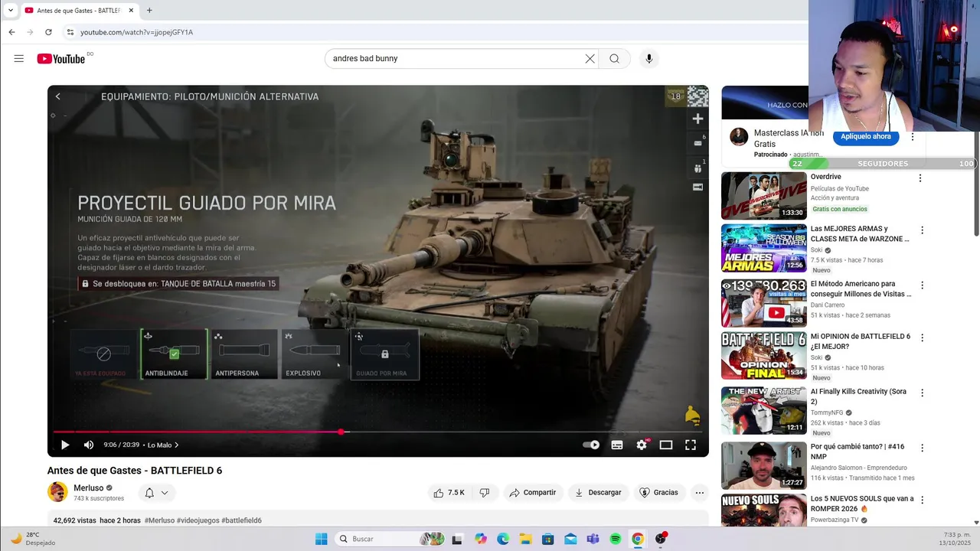The width and height of the screenshot is (980, 551).
Task: Open options menu for Masterclass IA ad
Action: 913,137
